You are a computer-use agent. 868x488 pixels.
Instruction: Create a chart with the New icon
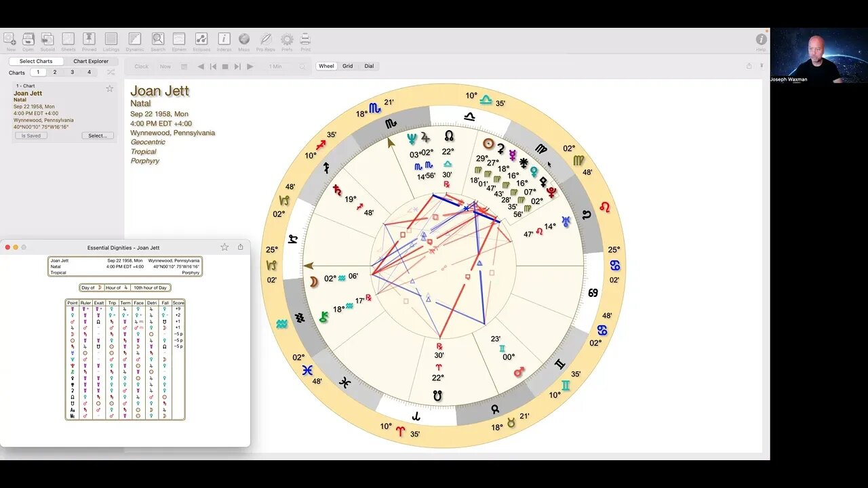(x=10, y=40)
